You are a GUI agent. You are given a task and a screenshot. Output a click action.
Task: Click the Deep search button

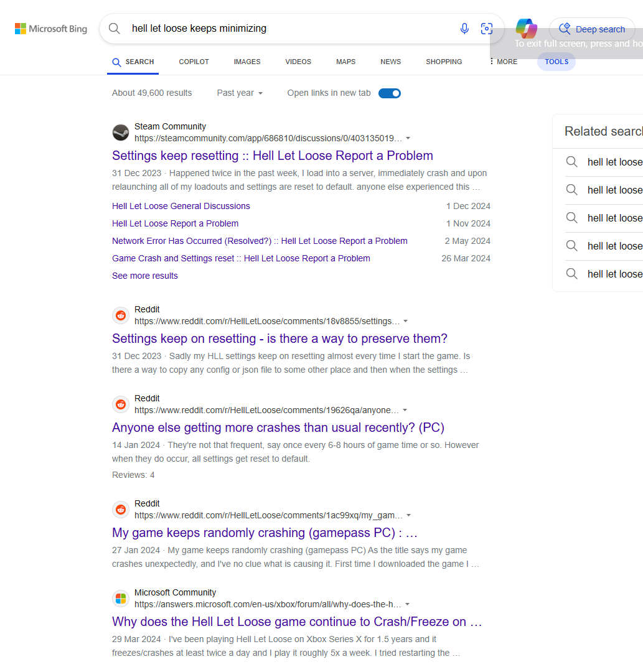point(592,29)
